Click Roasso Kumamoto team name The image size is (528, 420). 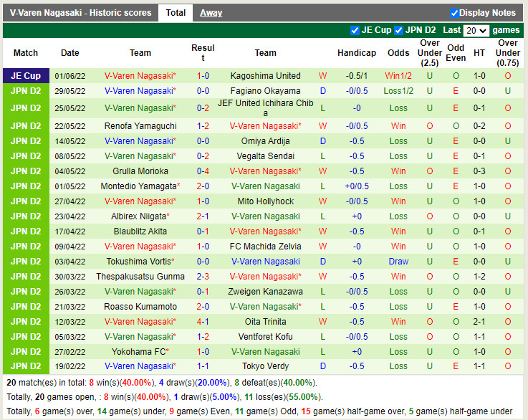140,307
